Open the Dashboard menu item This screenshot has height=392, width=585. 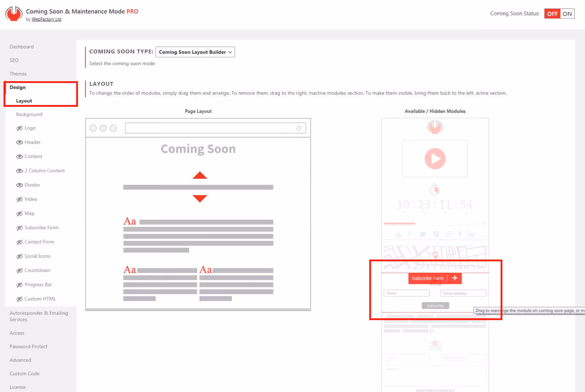pos(22,47)
